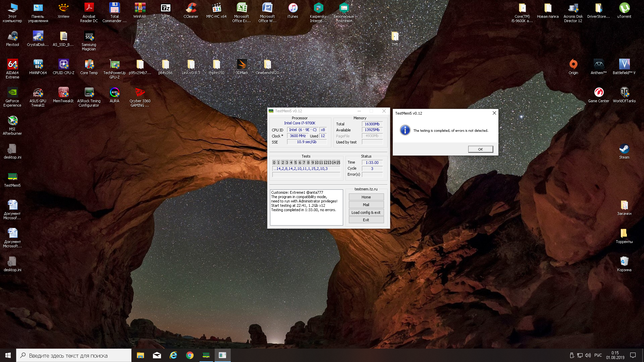Select the HWiNFO64 desktop shortcut
Image resolution: width=644 pixels, height=362 pixels.
[38, 64]
